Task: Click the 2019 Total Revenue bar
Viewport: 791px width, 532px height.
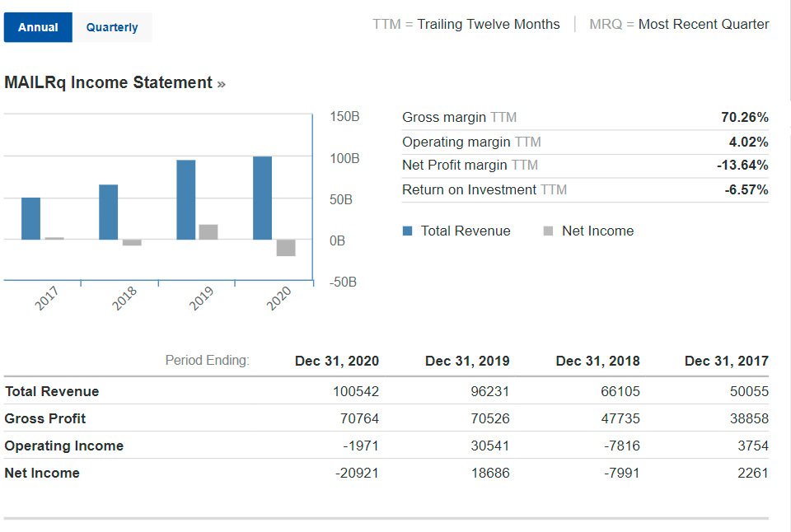Action: tap(185, 199)
